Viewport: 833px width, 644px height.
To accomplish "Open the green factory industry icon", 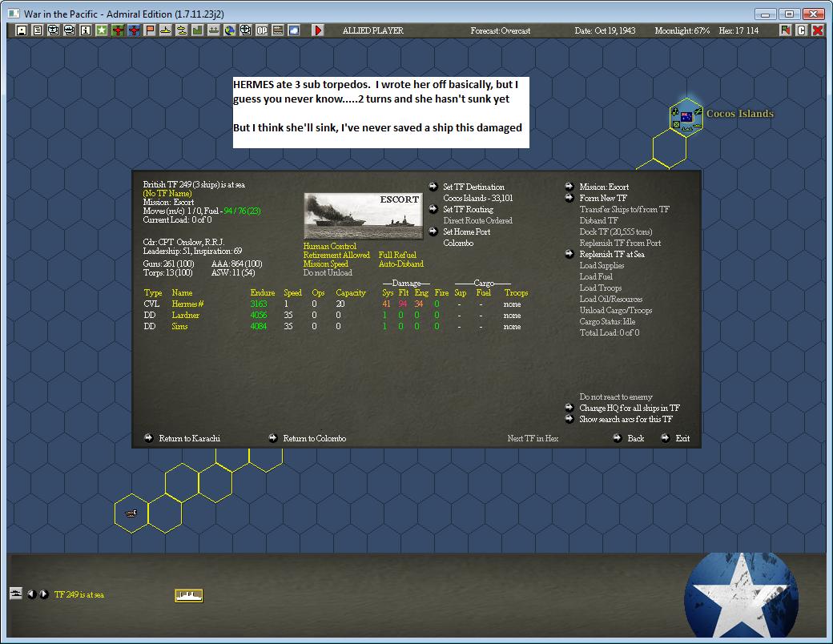I will coord(197,30).
